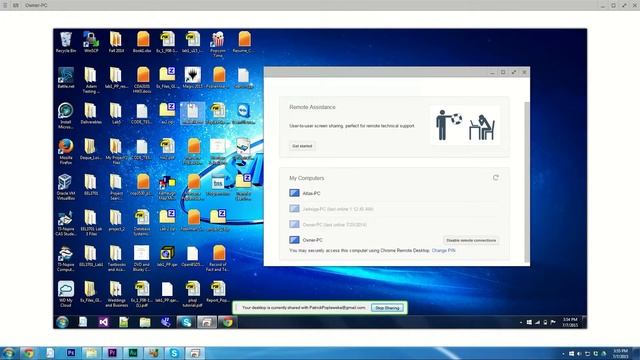This screenshot has width=640, height=360.
Task: Click Chrome icon in remote taskbar
Action: [228, 322]
